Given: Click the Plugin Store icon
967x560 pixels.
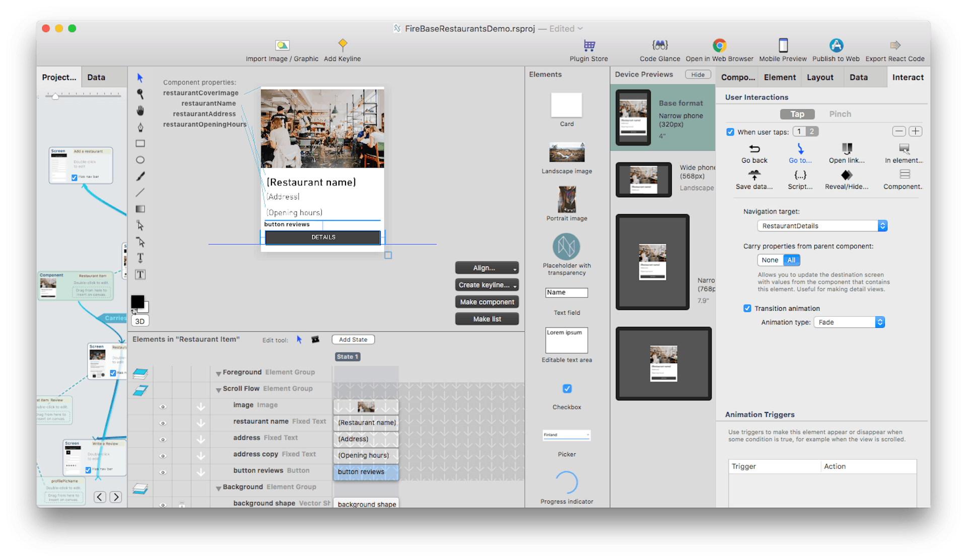Looking at the screenshot, I should point(589,46).
